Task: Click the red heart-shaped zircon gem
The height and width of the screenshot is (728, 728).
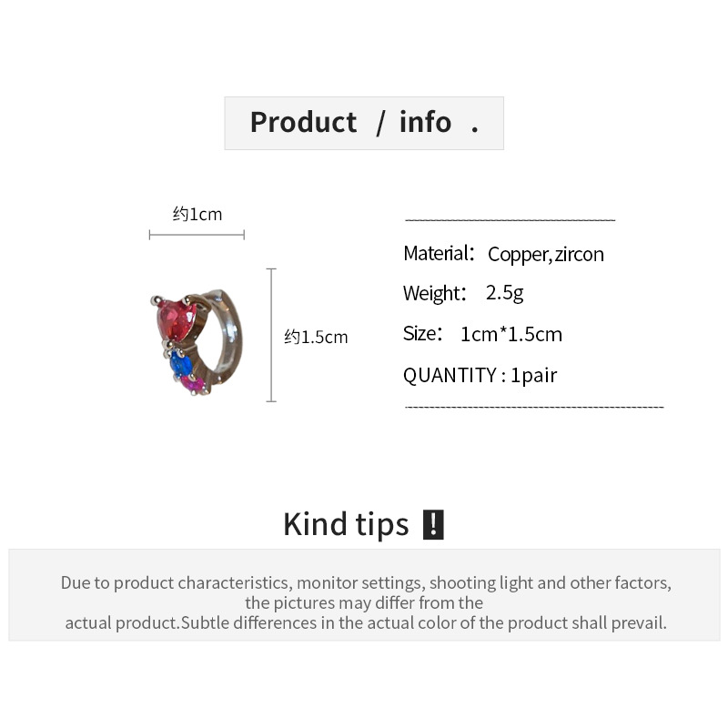Action: tap(176, 319)
